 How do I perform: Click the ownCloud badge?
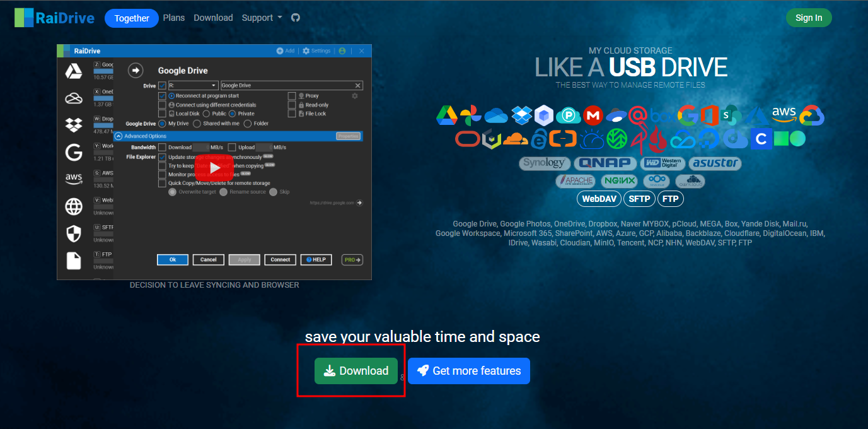pos(690,181)
